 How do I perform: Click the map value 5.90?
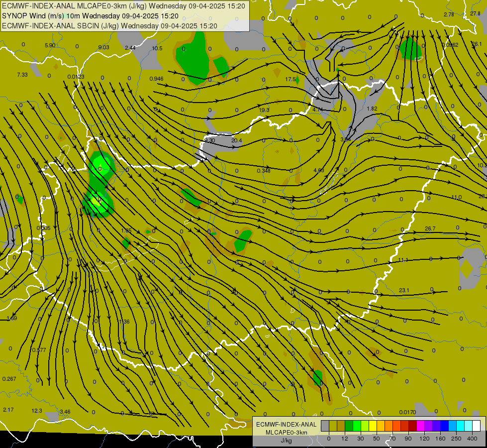click(50, 45)
